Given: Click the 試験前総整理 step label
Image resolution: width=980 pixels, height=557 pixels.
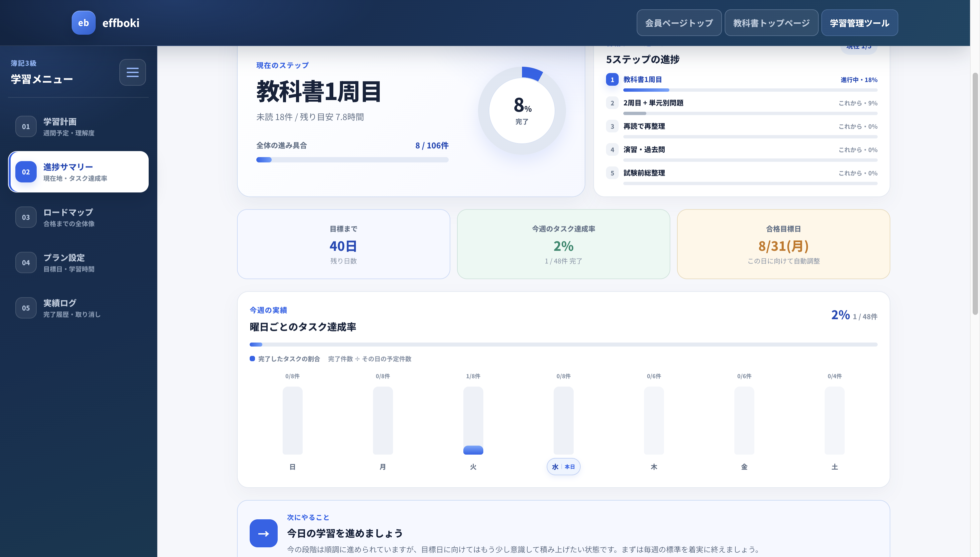Looking at the screenshot, I should pyautogui.click(x=644, y=173).
